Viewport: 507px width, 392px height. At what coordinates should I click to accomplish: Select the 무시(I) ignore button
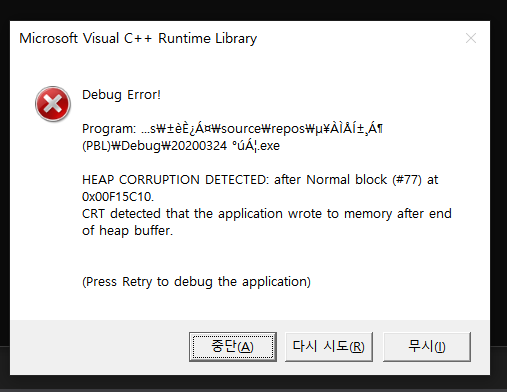pos(427,346)
